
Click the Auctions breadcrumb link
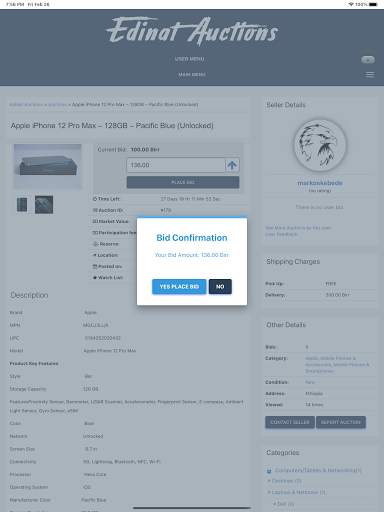coord(57,105)
